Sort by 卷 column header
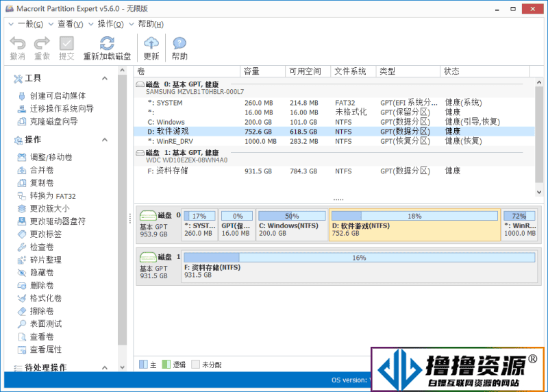Screen dimensions: 548x392 point(187,71)
